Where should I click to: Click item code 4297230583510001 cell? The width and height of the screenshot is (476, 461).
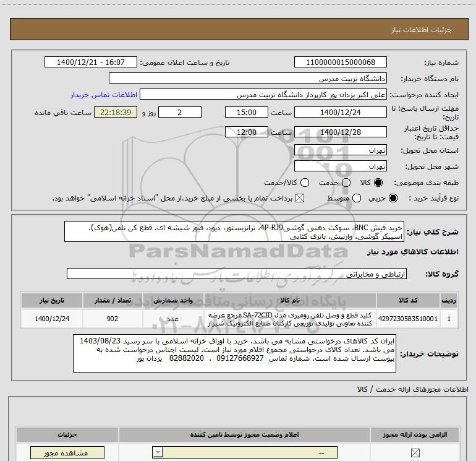click(x=408, y=319)
